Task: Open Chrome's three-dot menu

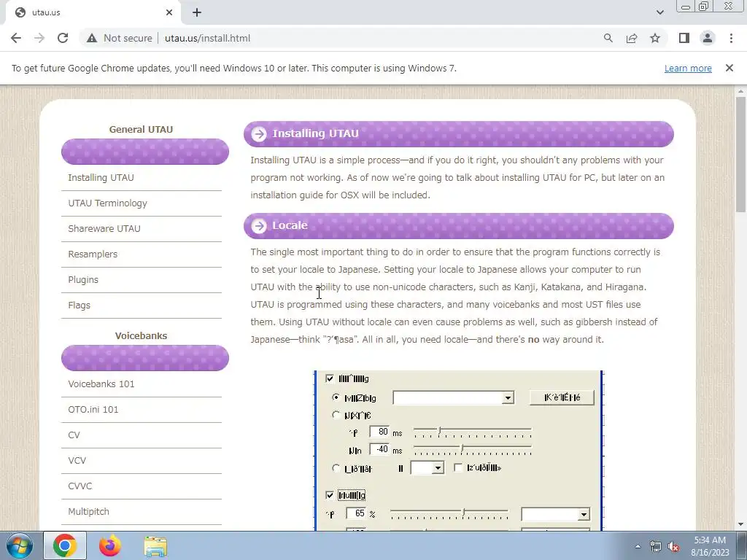Action: pyautogui.click(x=731, y=38)
